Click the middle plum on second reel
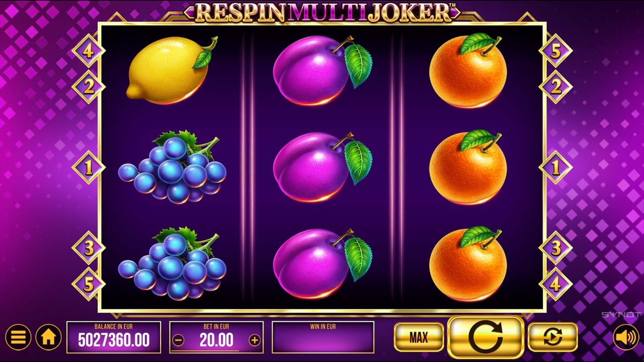Viewport: 644px width, 362px height. 322,166
